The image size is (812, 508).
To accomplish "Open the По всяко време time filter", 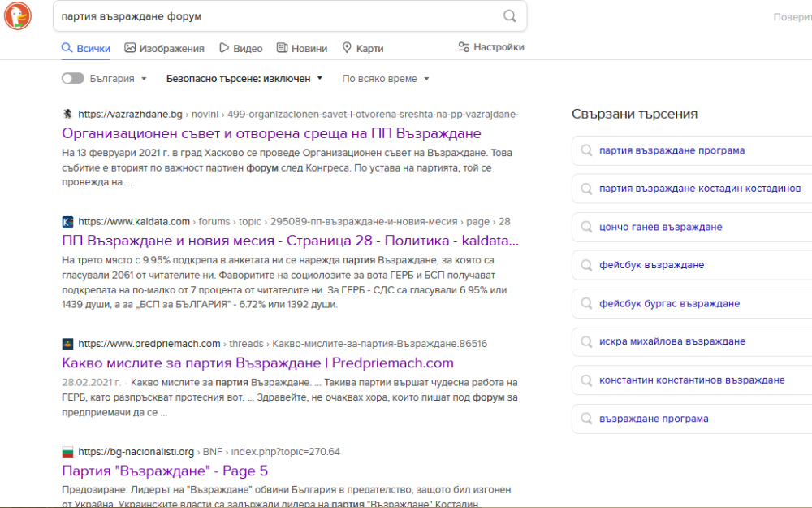I will 386,79.
